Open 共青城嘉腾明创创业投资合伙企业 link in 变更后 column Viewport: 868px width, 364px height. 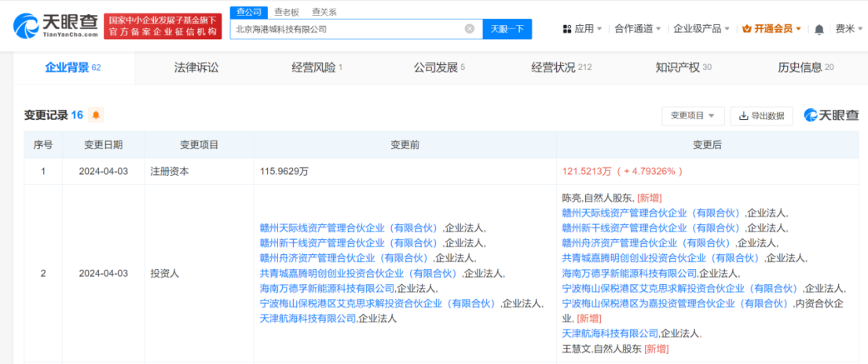661,258
